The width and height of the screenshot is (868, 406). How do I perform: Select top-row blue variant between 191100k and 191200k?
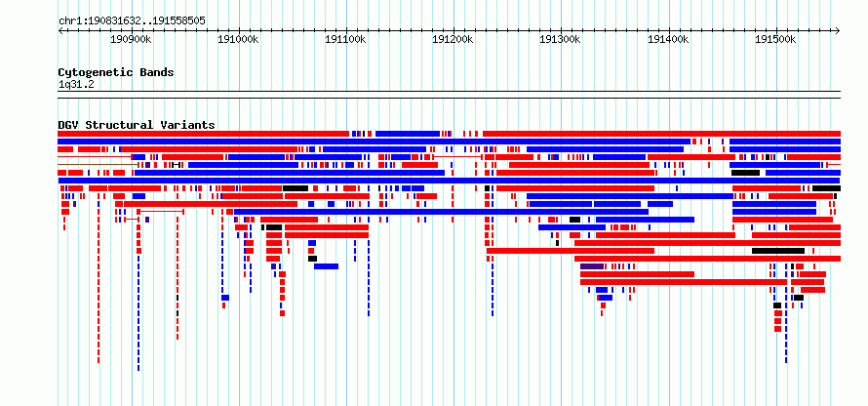[x=408, y=134]
